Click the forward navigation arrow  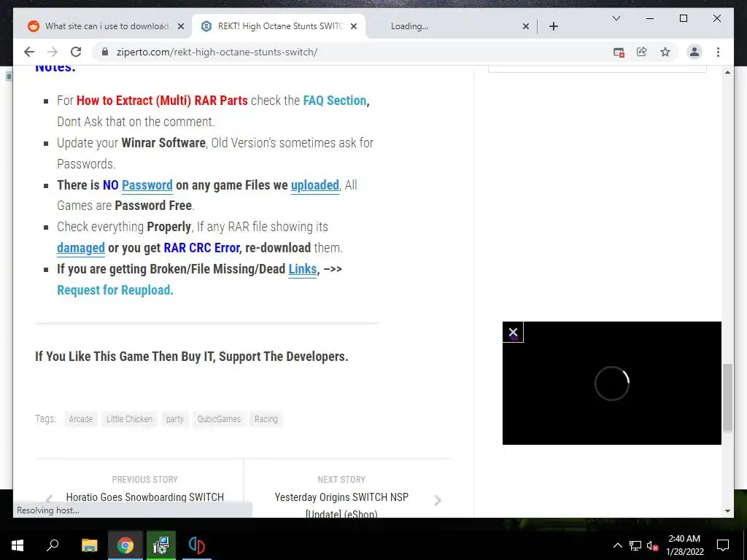point(53,52)
